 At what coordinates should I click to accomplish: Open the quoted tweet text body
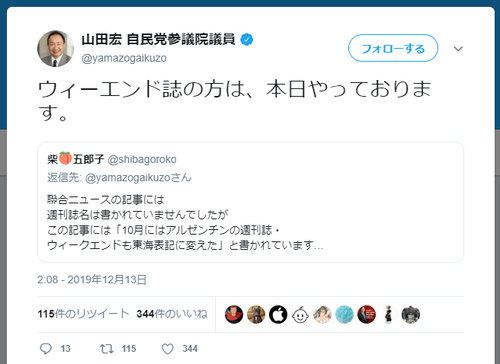[185, 223]
